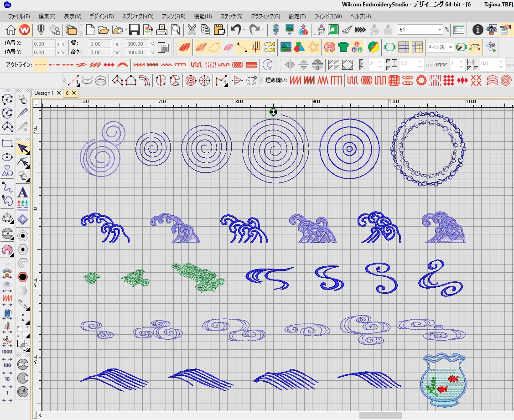
Task: Click the horizontal scrollbar thumb
Action: (x=380, y=415)
